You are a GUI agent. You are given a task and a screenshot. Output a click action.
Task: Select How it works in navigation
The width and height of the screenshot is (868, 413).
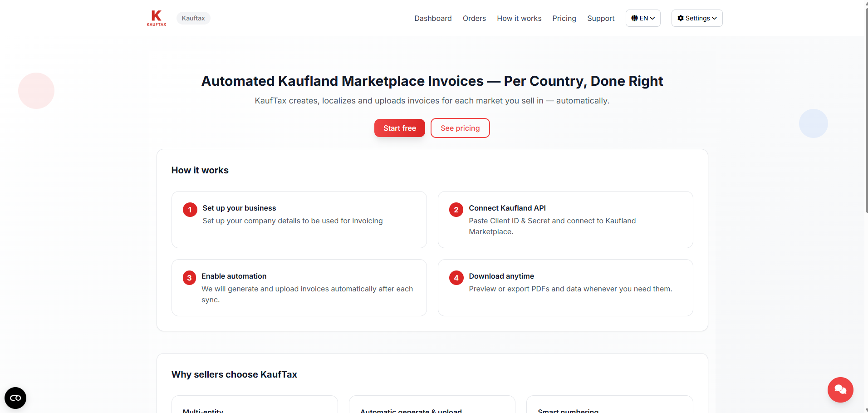[x=519, y=18]
